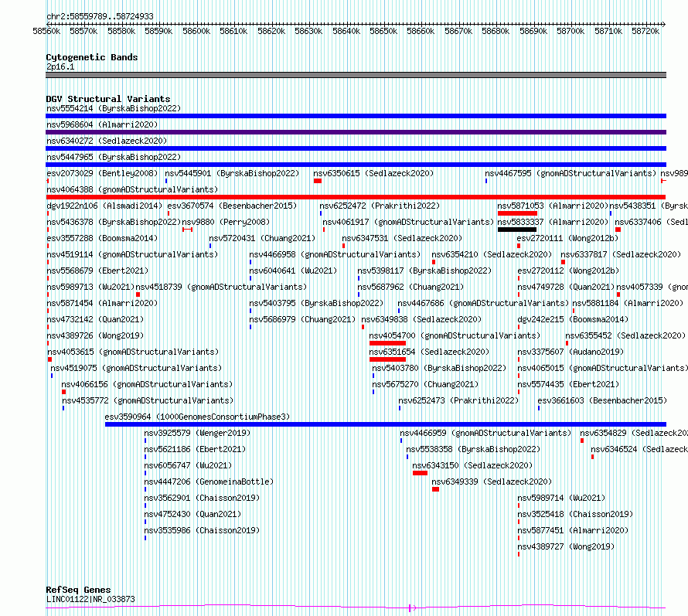
Task: Open the LINC01122|NR_033873 gene label
Action: click(x=90, y=599)
